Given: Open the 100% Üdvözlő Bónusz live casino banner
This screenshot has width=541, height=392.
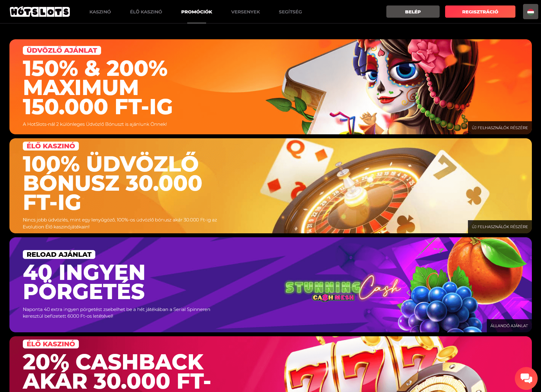Looking at the screenshot, I should click(271, 186).
